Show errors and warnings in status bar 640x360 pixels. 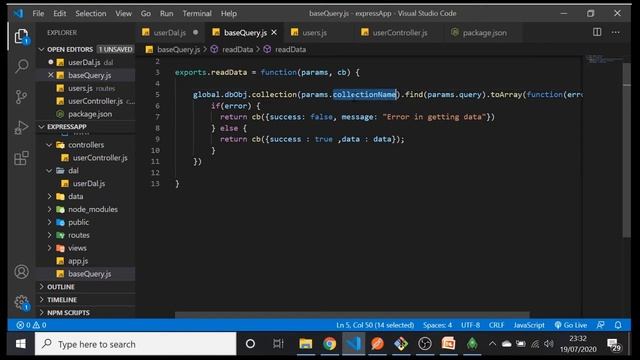pos(31,325)
